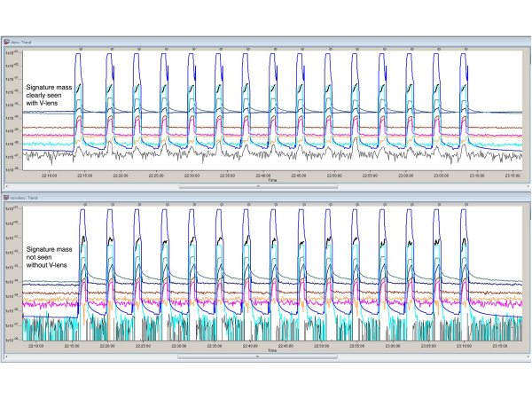Click the vlens panel vertical scrollbar

tap(528, 111)
